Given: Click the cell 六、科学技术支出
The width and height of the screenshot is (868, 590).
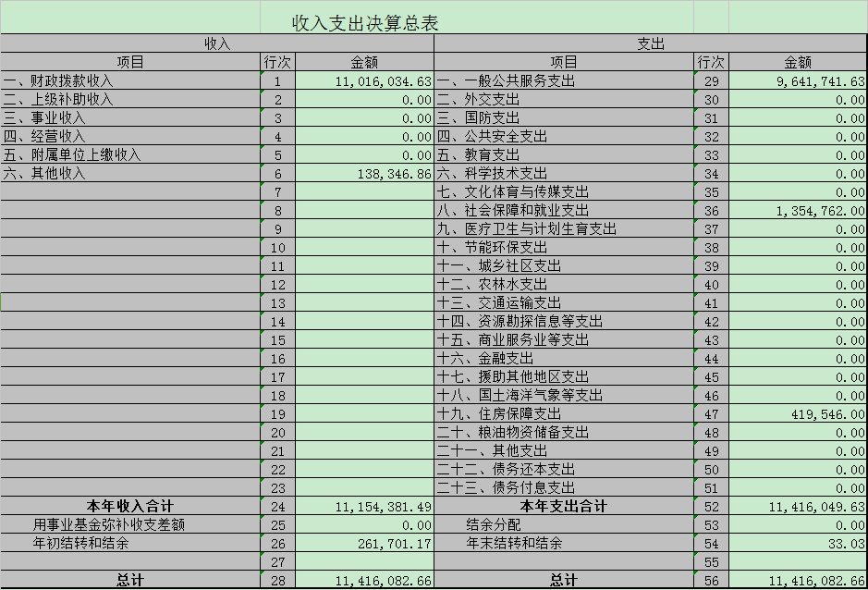Looking at the screenshot, I should 564,173.
